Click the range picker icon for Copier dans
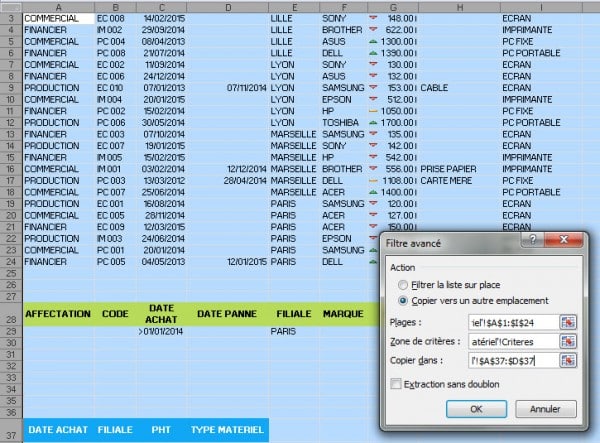The height and width of the screenshot is (443, 600). [x=569, y=361]
